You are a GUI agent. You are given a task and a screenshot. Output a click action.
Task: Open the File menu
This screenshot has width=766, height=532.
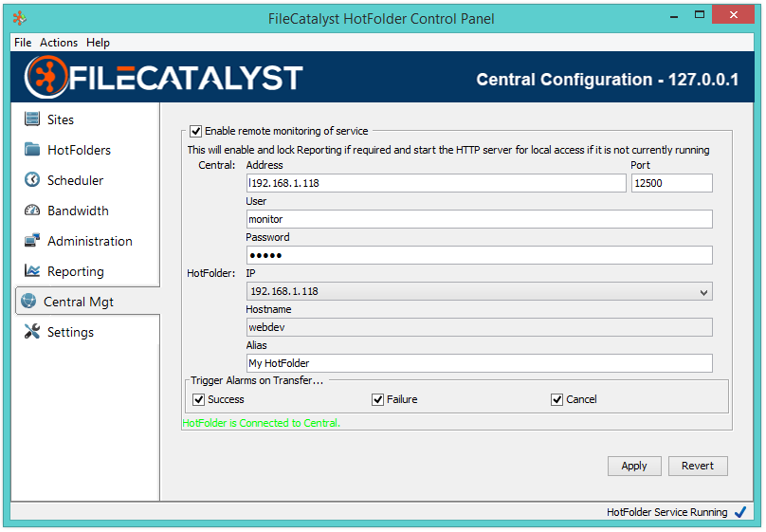(23, 43)
